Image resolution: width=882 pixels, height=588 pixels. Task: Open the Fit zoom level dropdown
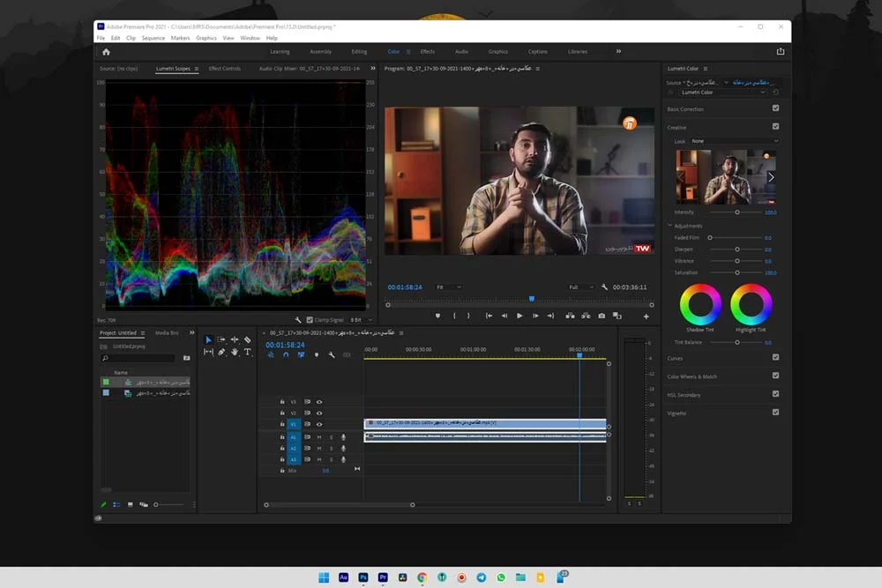(449, 287)
